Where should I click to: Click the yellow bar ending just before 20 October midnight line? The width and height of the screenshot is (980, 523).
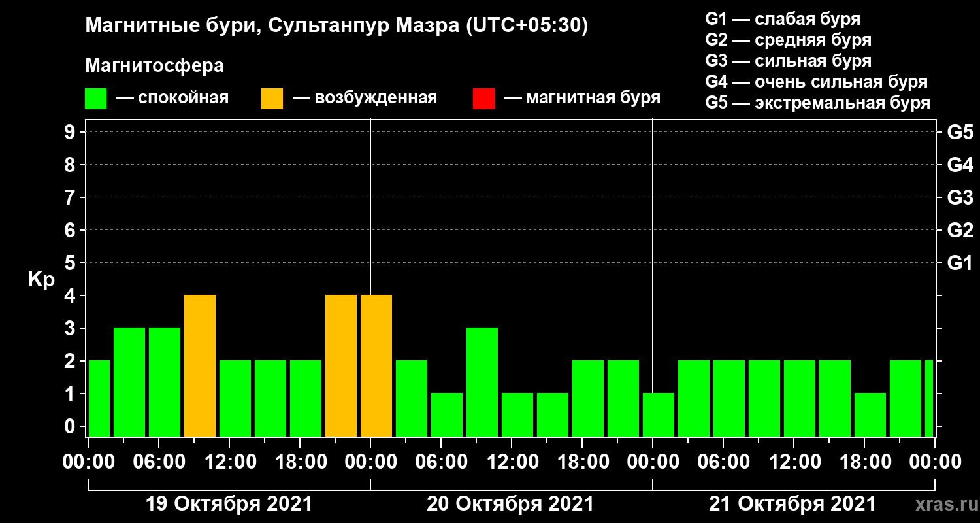tap(341, 366)
